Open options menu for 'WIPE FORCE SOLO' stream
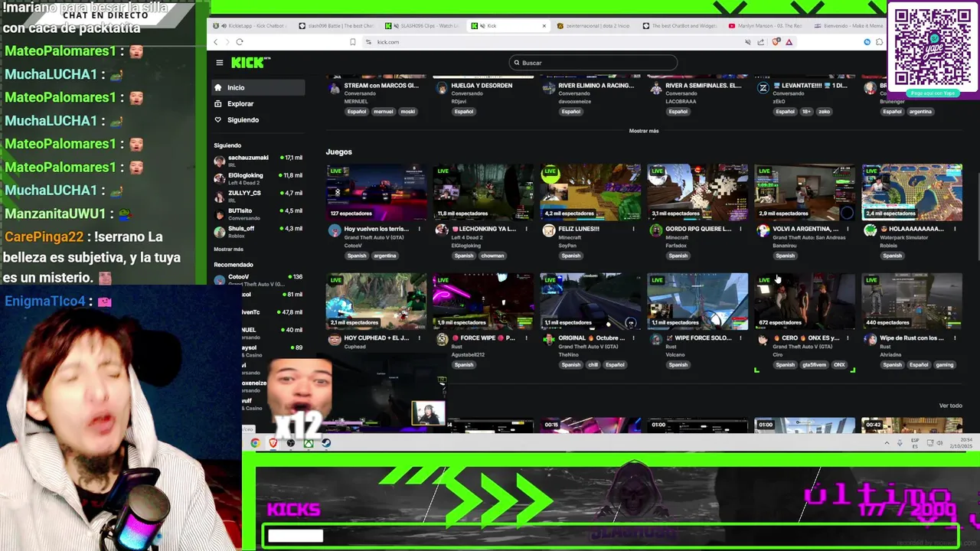This screenshot has width=980, height=551. (x=740, y=337)
